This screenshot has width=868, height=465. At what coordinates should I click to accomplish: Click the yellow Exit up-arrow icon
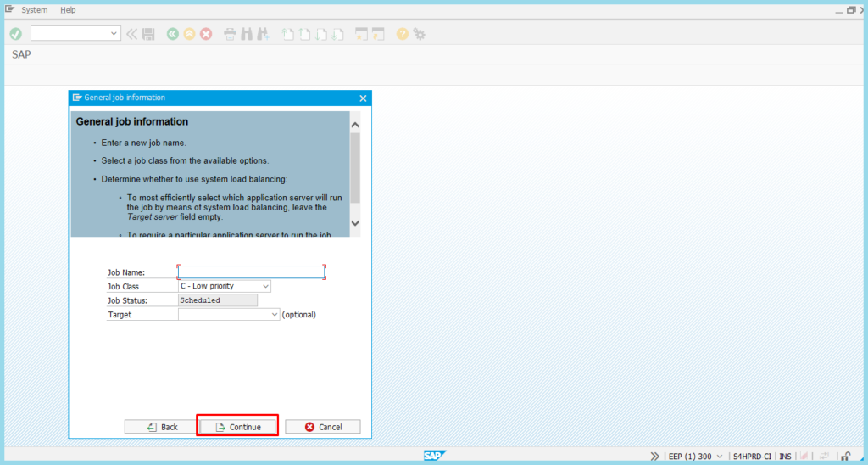[x=189, y=34]
